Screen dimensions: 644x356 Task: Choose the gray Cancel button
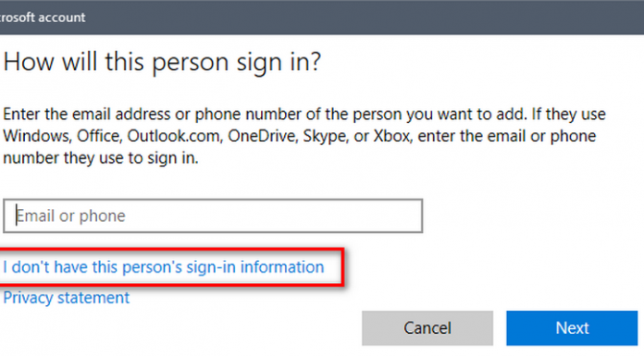pos(427,327)
